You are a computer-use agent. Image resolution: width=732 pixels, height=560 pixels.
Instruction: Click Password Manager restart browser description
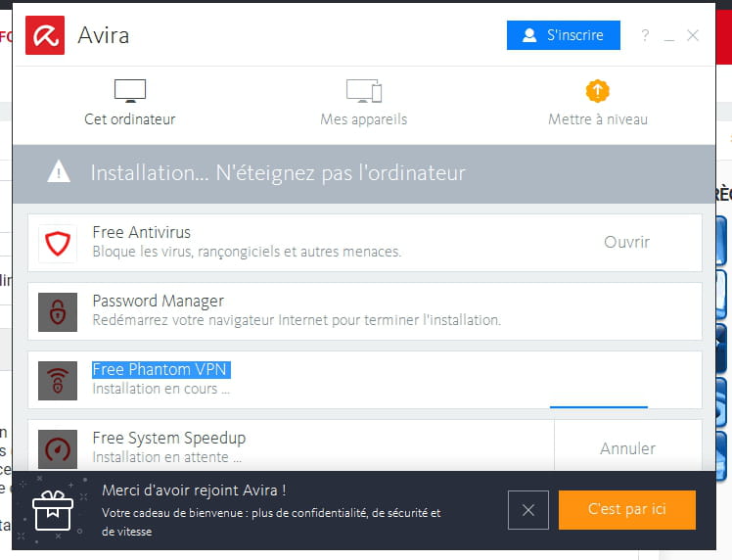(297, 320)
